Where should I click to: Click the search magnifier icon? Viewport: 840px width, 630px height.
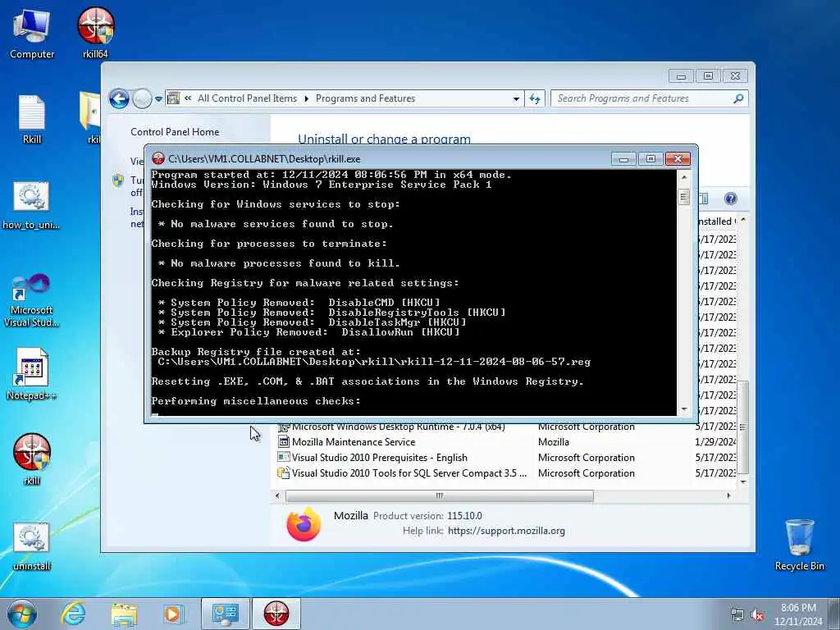click(x=739, y=98)
